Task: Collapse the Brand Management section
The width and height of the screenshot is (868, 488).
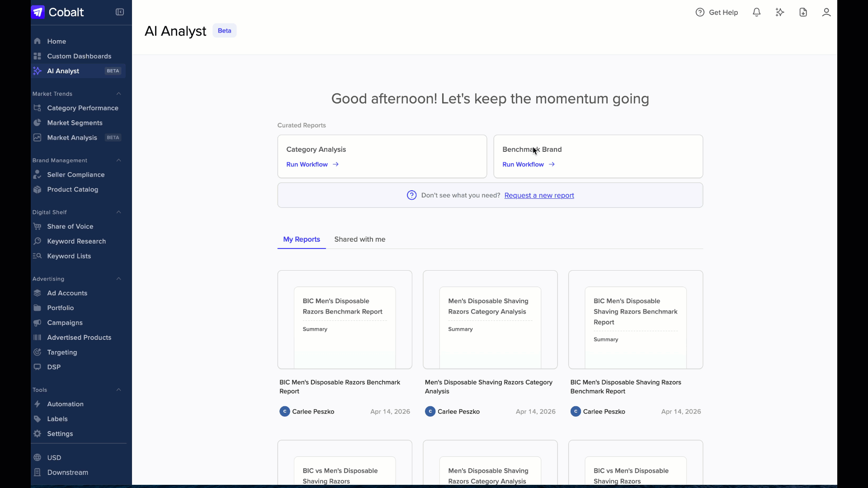Action: tap(119, 160)
